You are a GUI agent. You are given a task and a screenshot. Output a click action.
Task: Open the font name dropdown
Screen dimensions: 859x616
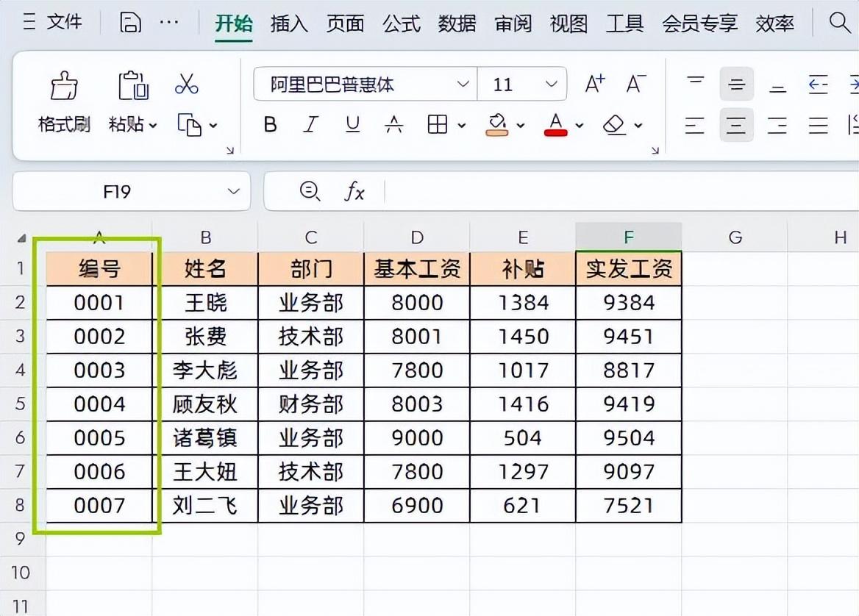point(463,84)
